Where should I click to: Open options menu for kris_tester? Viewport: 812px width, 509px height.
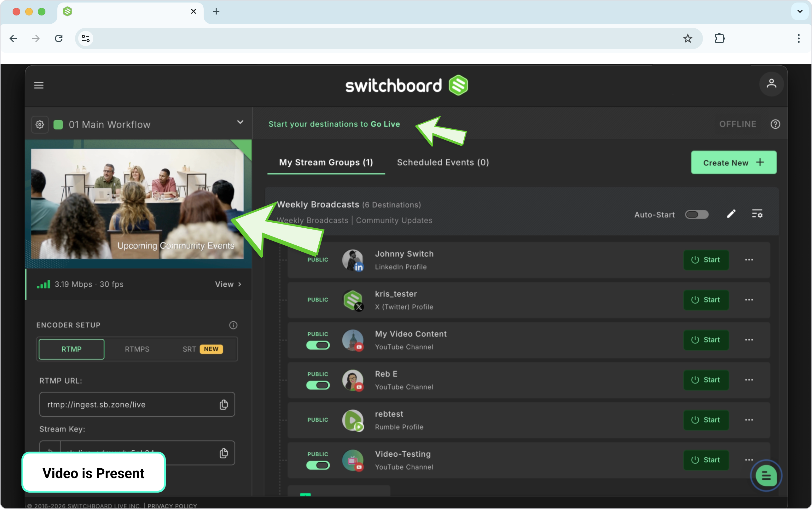(749, 300)
